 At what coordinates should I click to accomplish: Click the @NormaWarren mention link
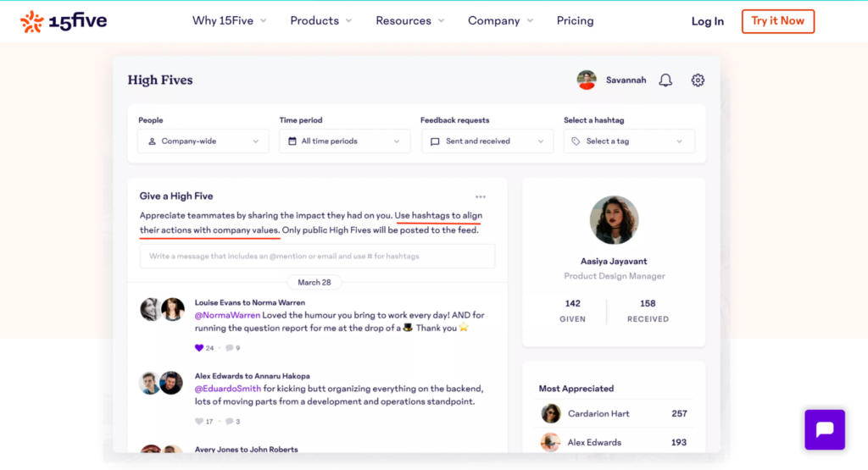[x=227, y=315]
